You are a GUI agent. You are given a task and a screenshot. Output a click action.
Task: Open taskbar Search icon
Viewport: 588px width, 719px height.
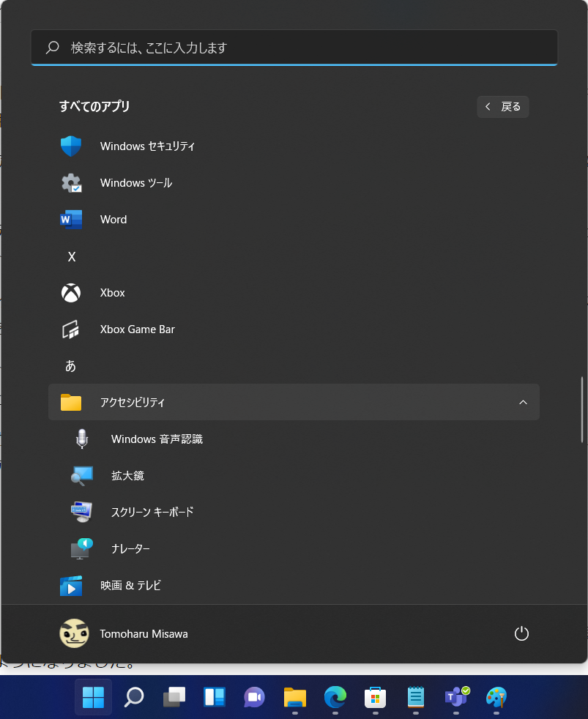[x=134, y=698]
